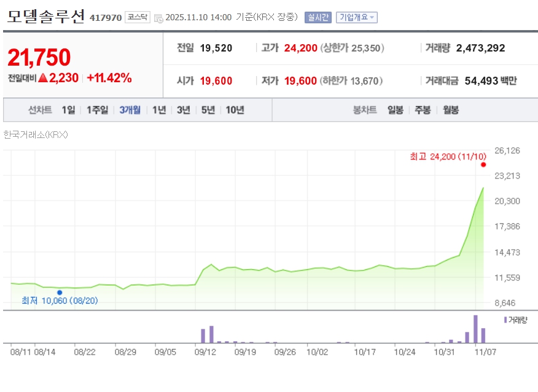The image size is (538, 392).
Task: Switch to the 3년 chart range
Action: pyautogui.click(x=183, y=110)
